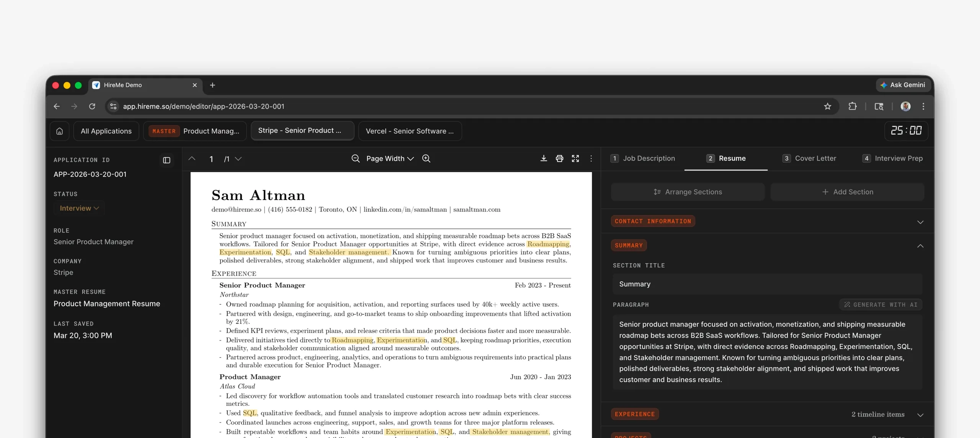Open Arrange Sections

pyautogui.click(x=688, y=192)
